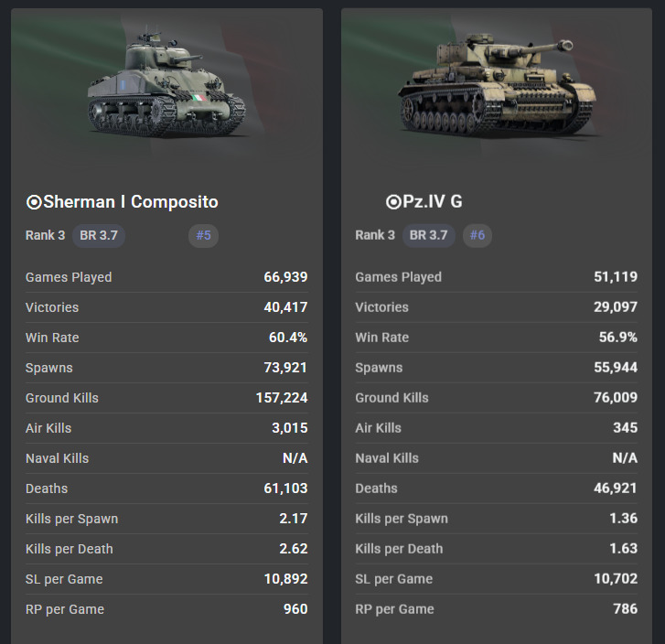665x644 pixels.
Task: Click Rank 3 label on the Pz.IV G card
Action: click(375, 235)
